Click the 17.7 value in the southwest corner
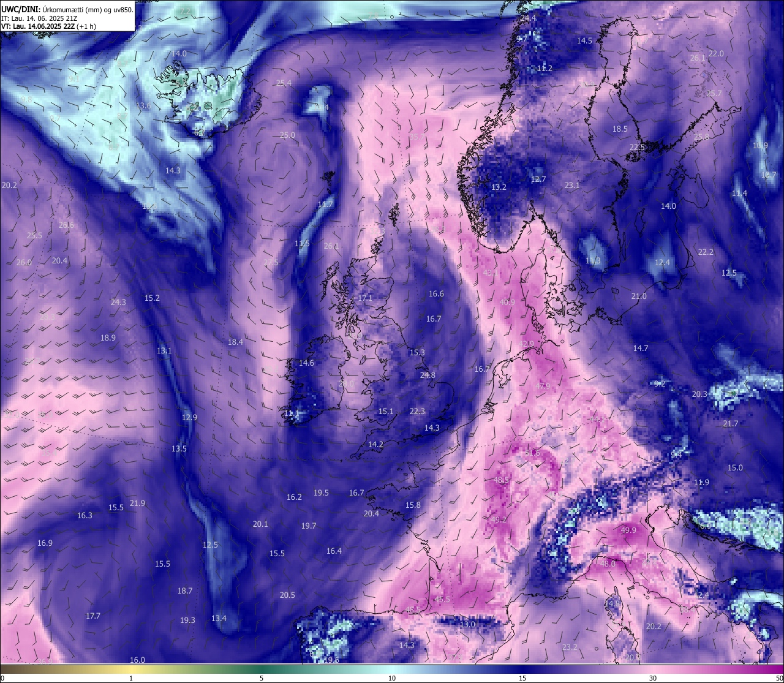Image resolution: width=784 pixels, height=683 pixels. click(x=93, y=616)
